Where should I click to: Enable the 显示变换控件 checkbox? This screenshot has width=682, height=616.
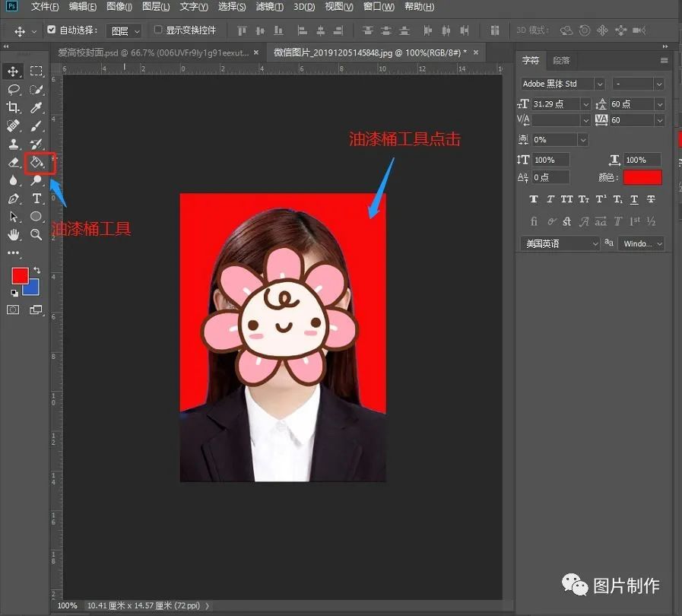[158, 30]
